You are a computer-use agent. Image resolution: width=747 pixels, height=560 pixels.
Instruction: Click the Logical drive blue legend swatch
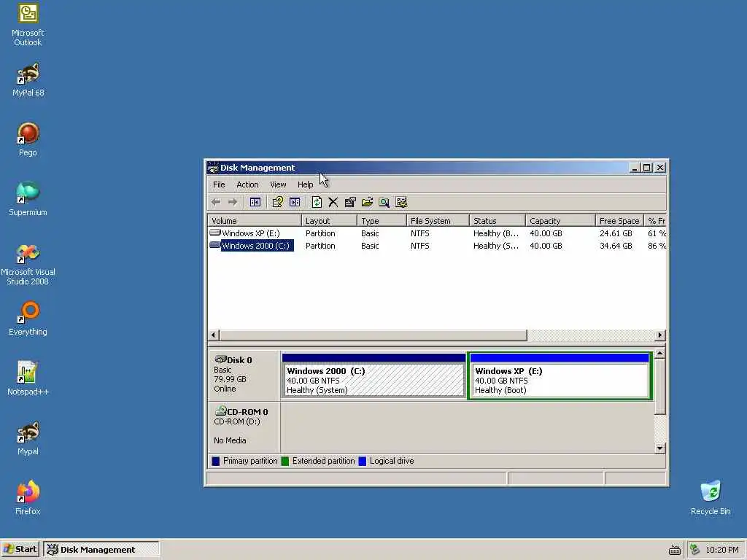click(362, 461)
